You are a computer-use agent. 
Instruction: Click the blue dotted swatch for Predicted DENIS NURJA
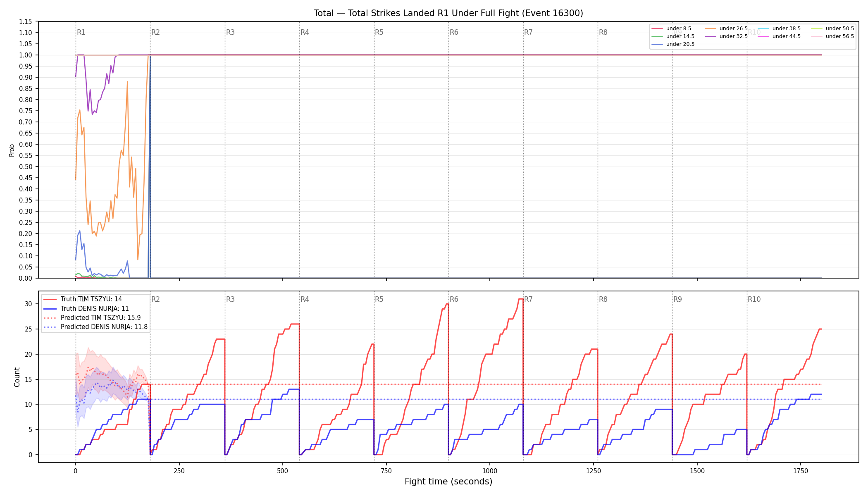click(50, 327)
